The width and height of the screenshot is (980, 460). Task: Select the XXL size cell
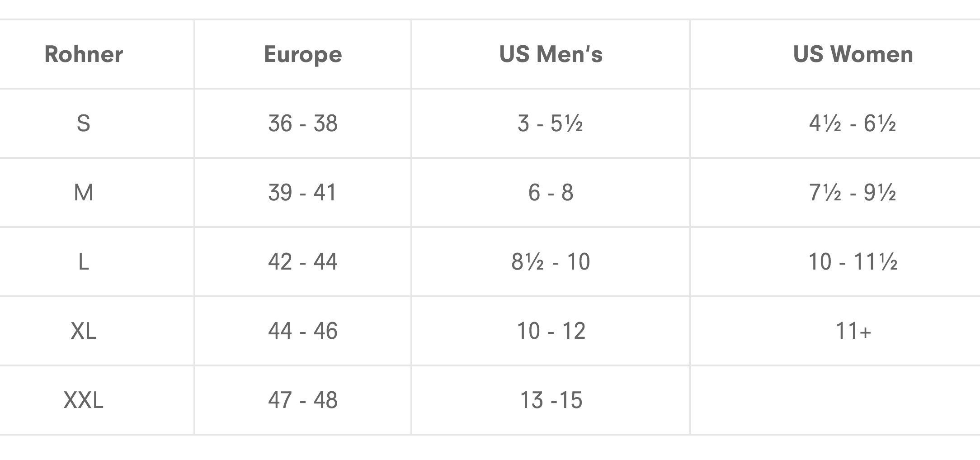84,400
